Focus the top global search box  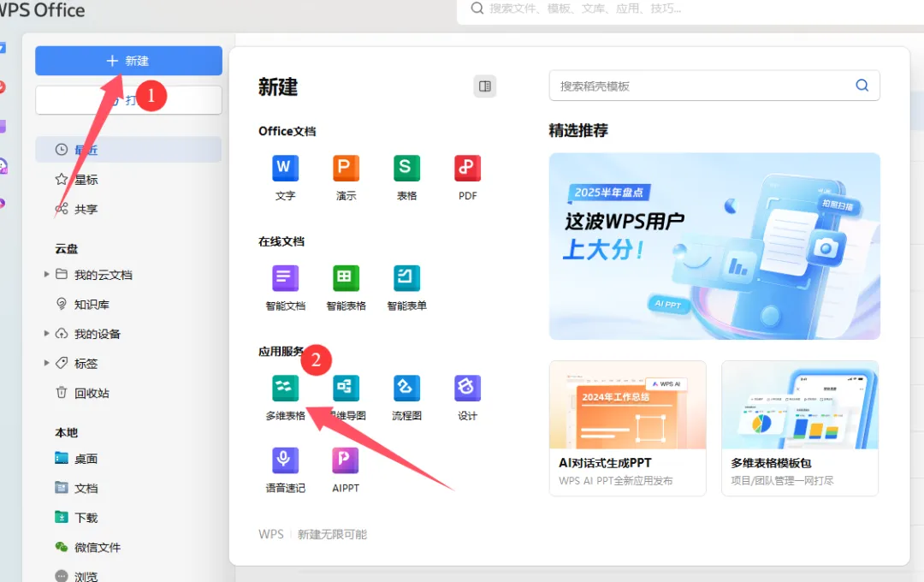(690, 9)
